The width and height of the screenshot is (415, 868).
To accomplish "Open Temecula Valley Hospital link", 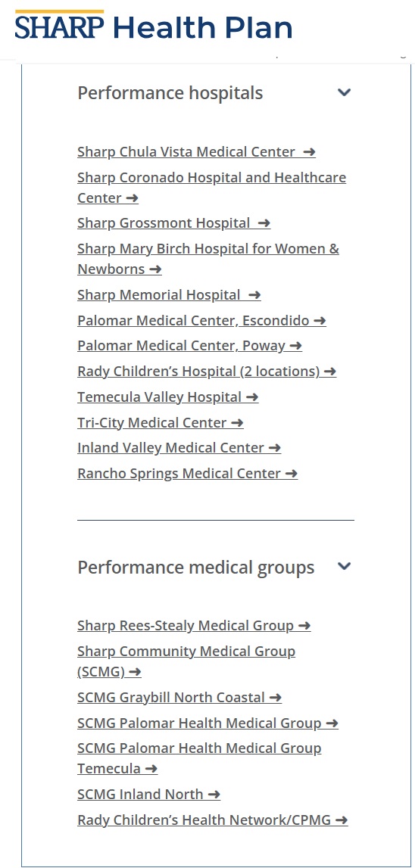I will (x=168, y=397).
